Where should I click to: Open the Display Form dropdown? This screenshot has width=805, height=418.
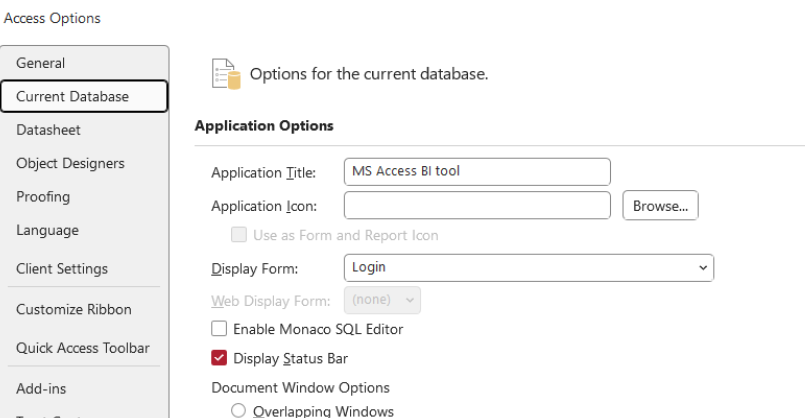(x=528, y=268)
